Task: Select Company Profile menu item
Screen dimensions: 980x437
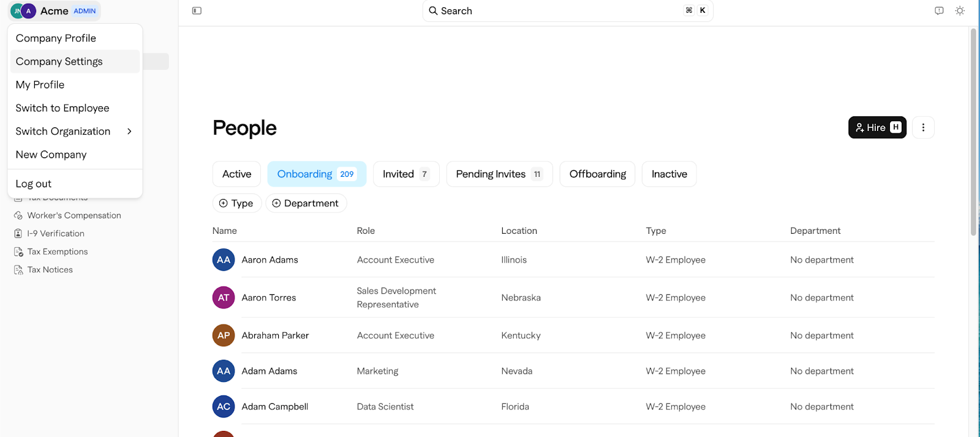Action: 75,38
